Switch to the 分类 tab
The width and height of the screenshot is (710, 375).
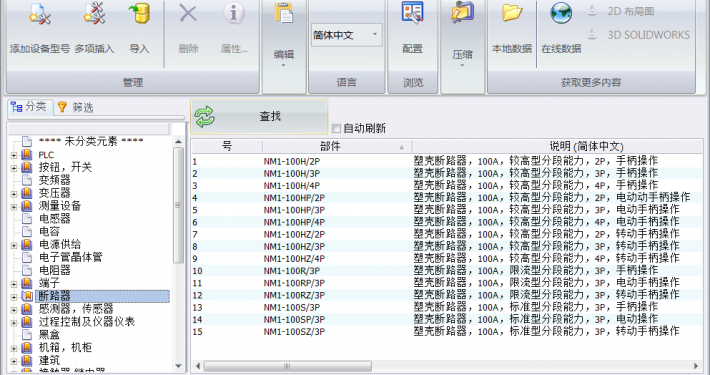tap(30, 107)
